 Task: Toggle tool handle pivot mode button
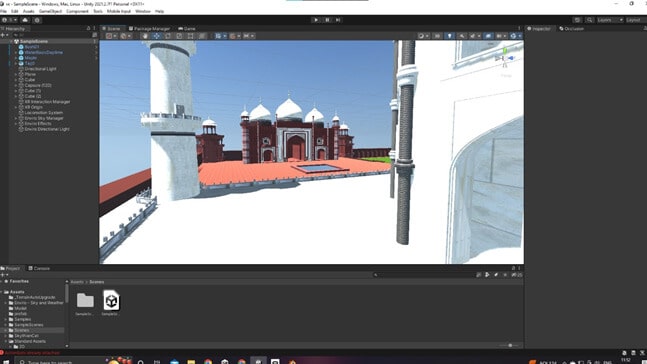[109, 36]
